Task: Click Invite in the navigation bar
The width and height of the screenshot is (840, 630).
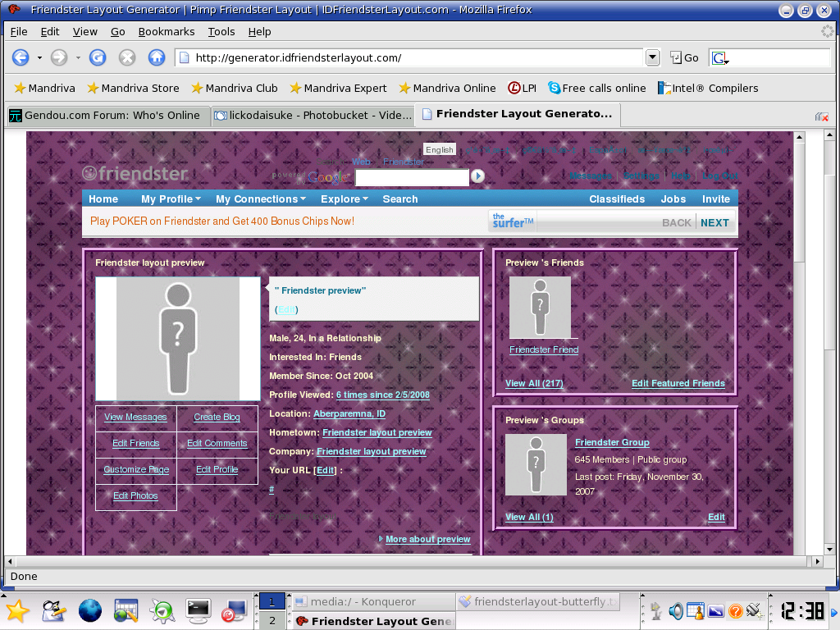Action: pos(716,199)
